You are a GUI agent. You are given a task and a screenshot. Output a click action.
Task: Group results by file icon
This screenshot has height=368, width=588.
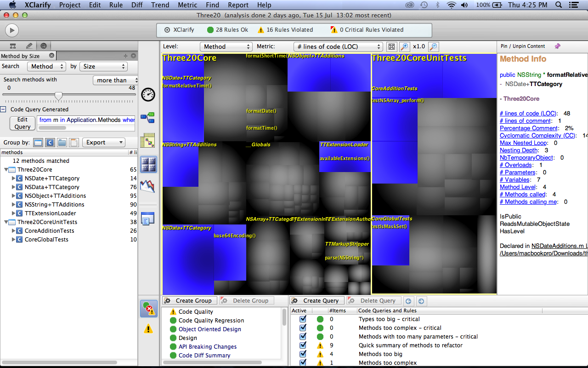pos(73,143)
